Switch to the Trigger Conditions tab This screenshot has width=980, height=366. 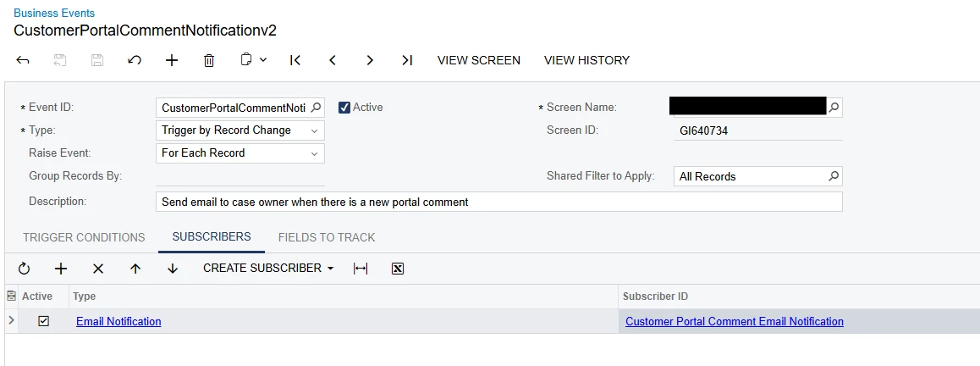84,237
